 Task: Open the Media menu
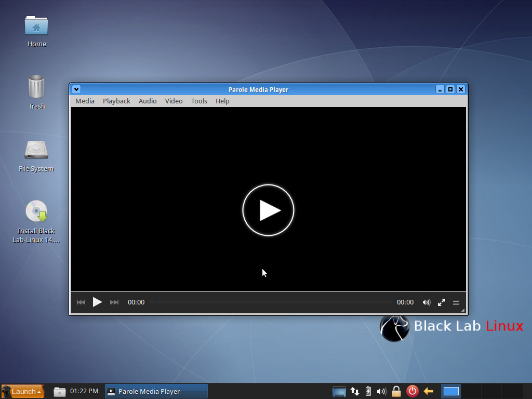[85, 101]
